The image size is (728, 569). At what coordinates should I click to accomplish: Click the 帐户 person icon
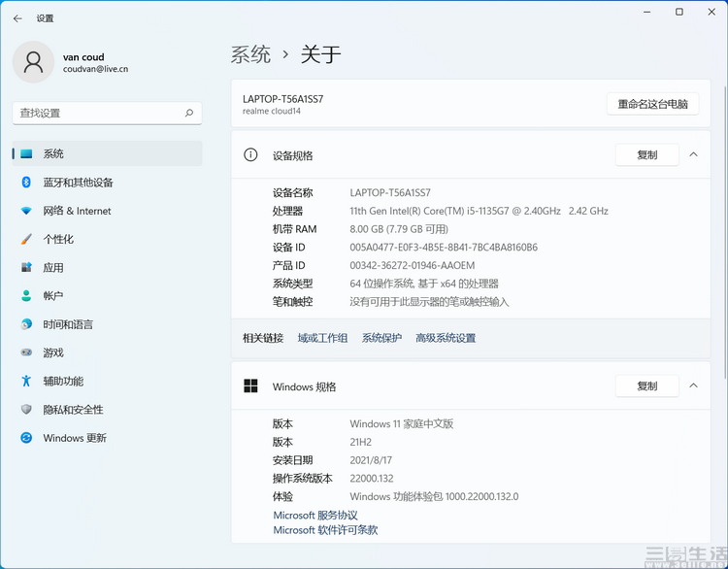26,296
